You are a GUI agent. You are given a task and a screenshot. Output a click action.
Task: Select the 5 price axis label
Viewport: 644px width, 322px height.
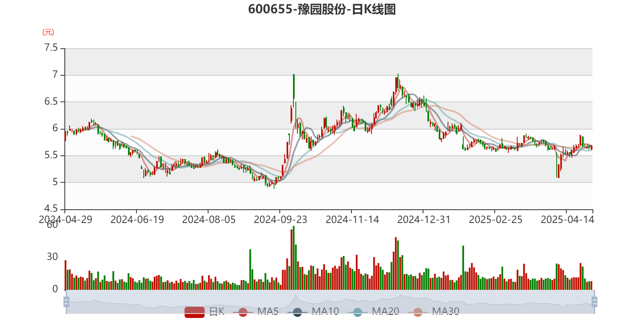click(x=55, y=182)
